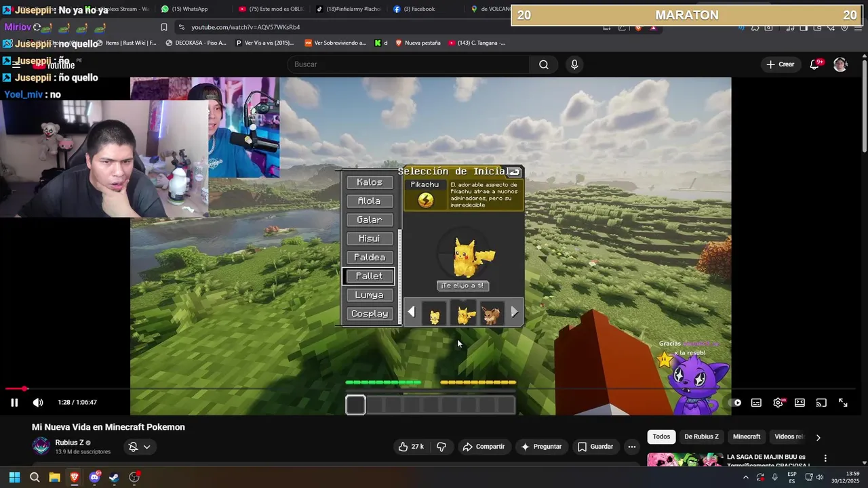Screen dimensions: 868x488
Task: Cast the video to a device
Action: coord(821,403)
